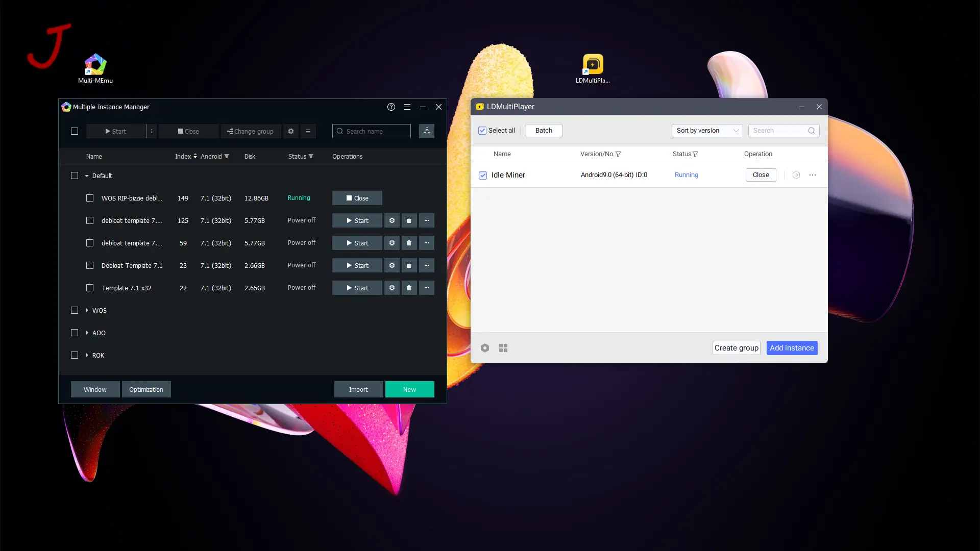
Task: Open more options for debloat template index 59
Action: [x=427, y=243]
